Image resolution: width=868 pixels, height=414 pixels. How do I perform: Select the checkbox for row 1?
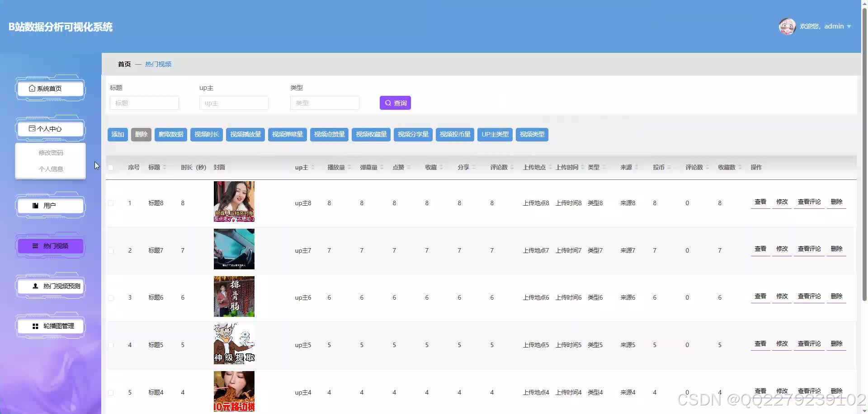[x=111, y=203]
